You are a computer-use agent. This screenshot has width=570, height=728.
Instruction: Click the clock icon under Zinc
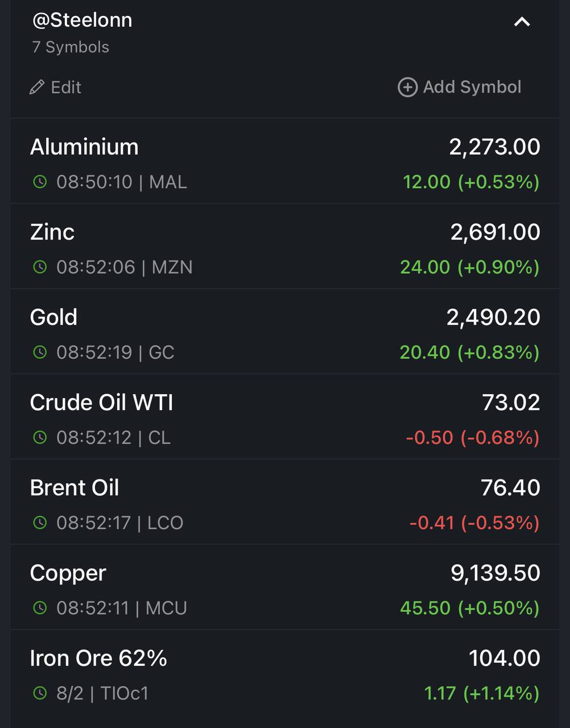(x=40, y=267)
